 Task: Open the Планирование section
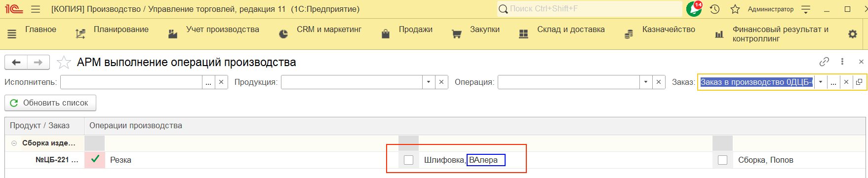click(121, 30)
